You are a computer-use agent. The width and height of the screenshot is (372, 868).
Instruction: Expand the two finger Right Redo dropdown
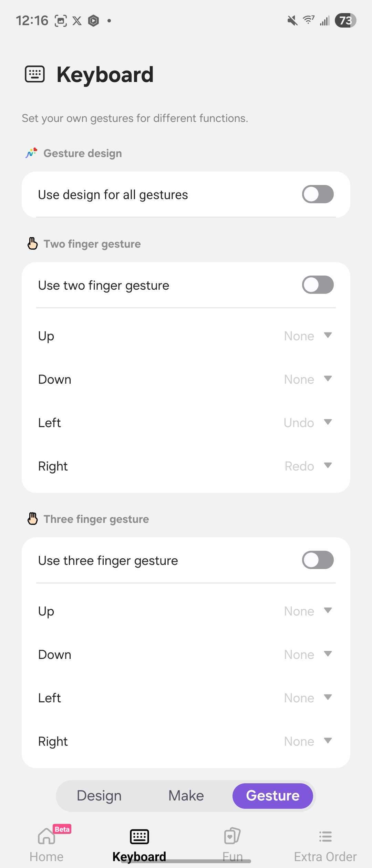click(x=308, y=466)
